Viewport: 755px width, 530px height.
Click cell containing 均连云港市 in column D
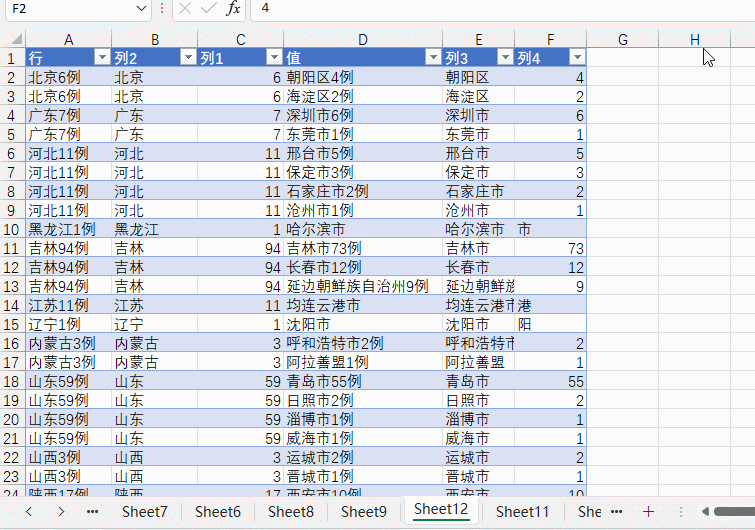coord(363,305)
